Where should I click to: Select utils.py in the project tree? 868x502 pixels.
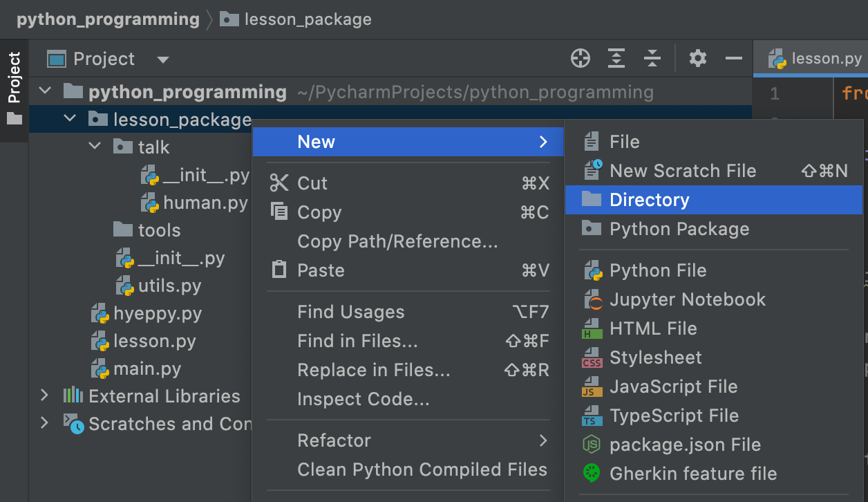170,286
